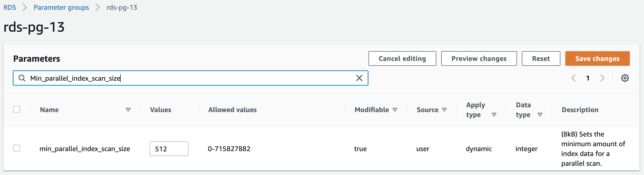The image size is (644, 175).
Task: Sort by Data type column arrow
Action: pyautogui.click(x=540, y=115)
